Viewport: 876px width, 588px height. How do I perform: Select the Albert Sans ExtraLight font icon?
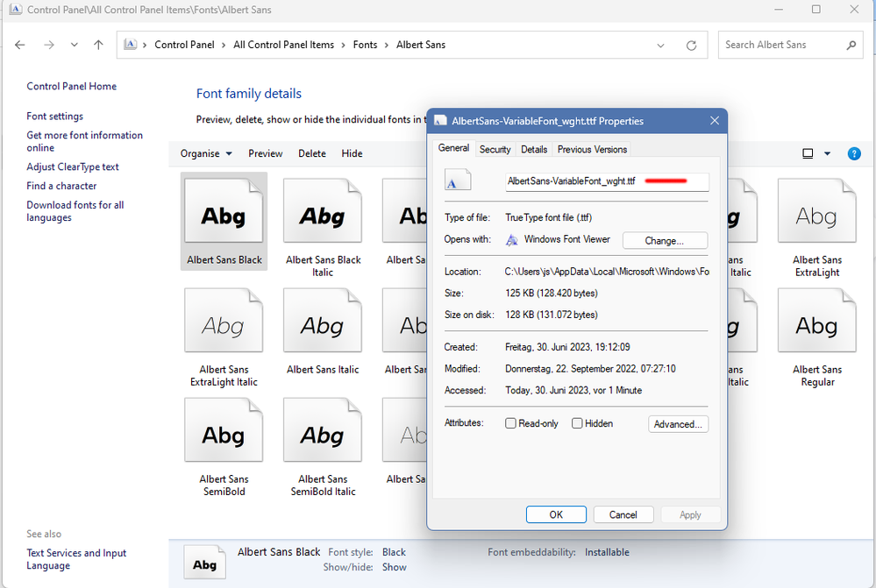(816, 213)
